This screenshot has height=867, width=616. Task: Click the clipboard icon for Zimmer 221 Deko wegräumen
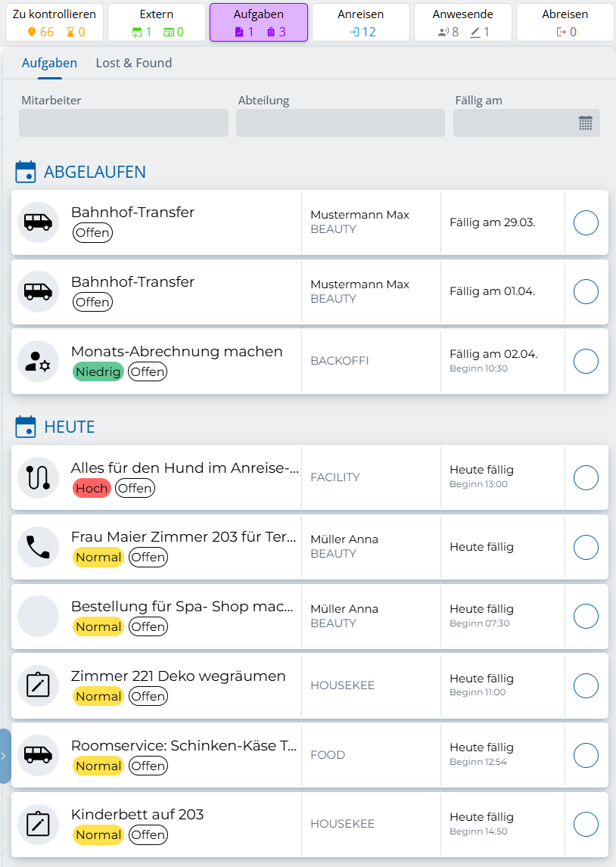coord(38,685)
